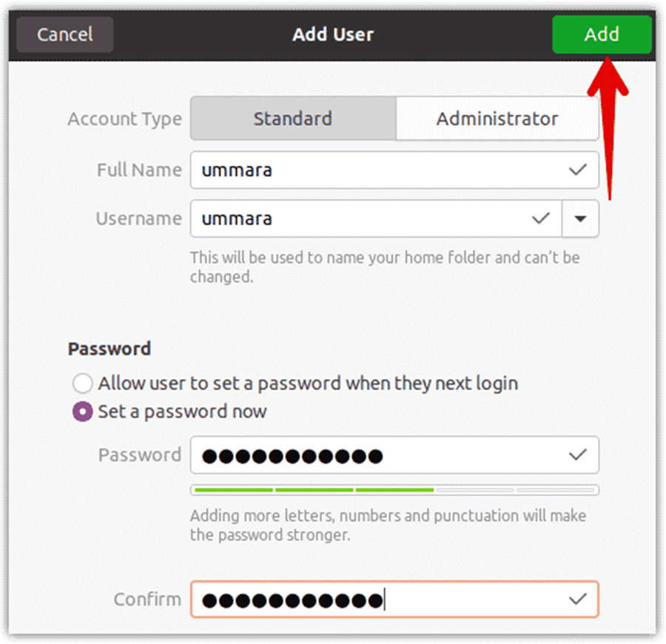
Task: Click the Password section heading
Action: [x=109, y=348]
